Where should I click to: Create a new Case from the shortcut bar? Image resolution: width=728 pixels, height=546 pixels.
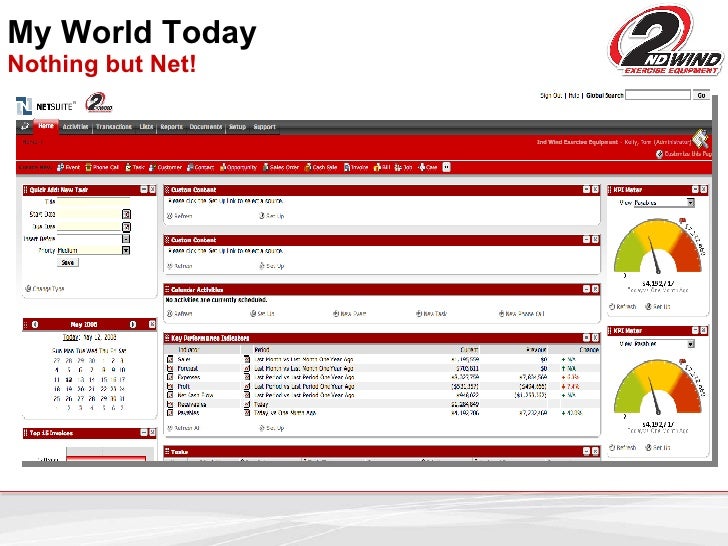428,167
